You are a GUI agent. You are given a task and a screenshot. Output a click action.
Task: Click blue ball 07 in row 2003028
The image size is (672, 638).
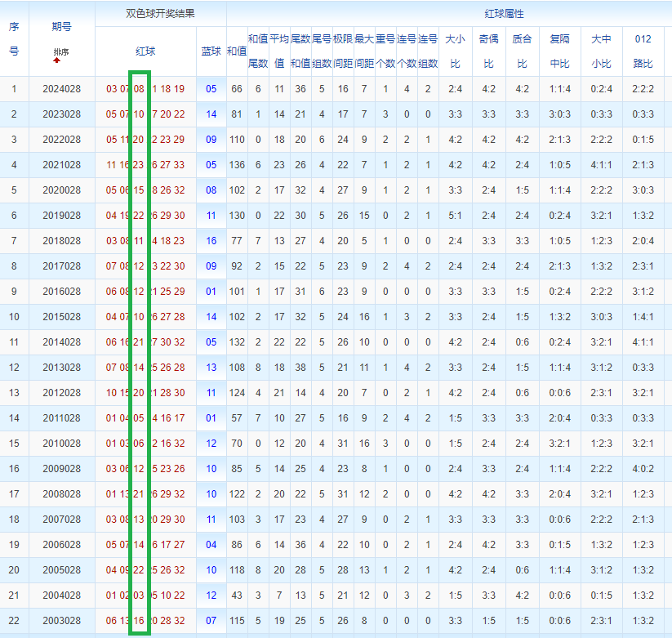[x=211, y=620]
